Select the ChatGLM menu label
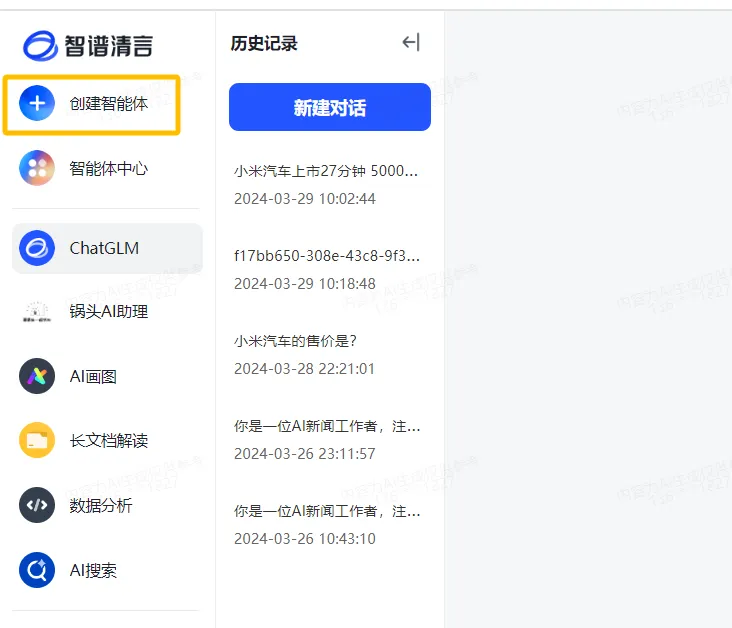The width and height of the screenshot is (732, 628). pyautogui.click(x=104, y=248)
